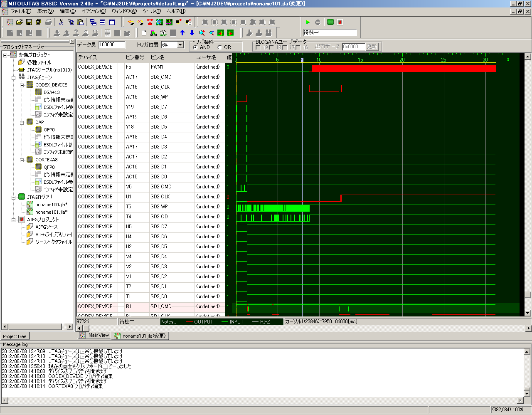The image size is (532, 415).
Task: Click the blue down arrow icon
Action: [x=192, y=33]
